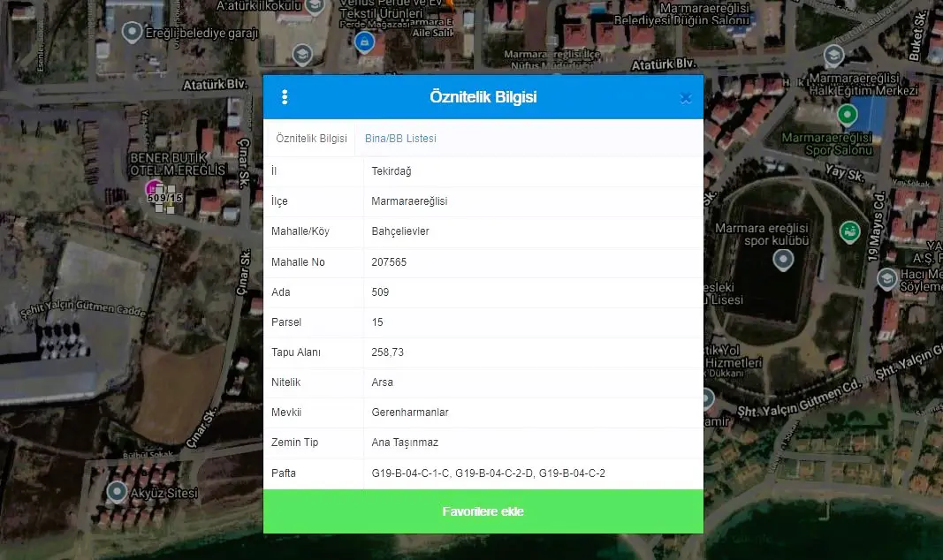This screenshot has width=943, height=560.
Task: Select the green pin right of spor kulübü
Action: 850,231
